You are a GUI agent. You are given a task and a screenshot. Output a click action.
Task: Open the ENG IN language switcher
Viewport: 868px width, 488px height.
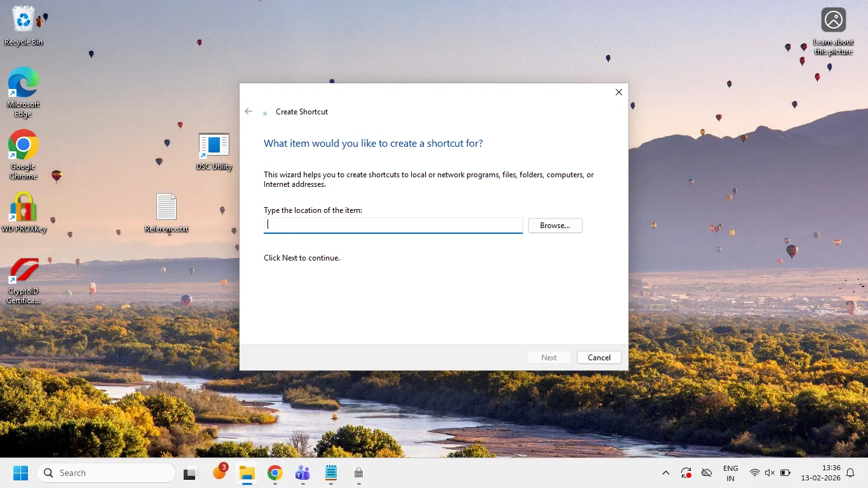coord(731,473)
